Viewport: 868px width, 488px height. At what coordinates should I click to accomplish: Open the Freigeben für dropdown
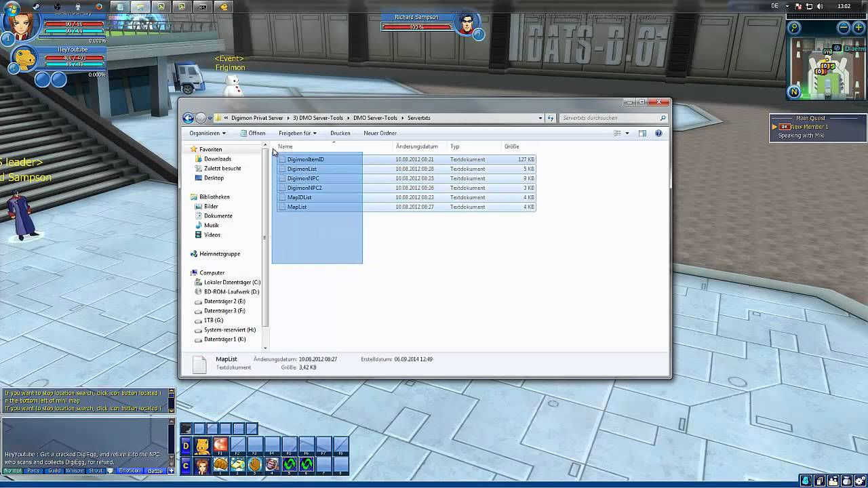click(x=298, y=134)
